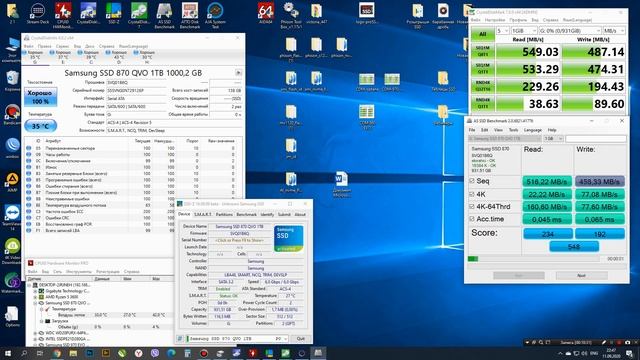
Task: Open the MB/s unit dropdown in CrystalDiskMark
Action: pyautogui.click(x=614, y=31)
